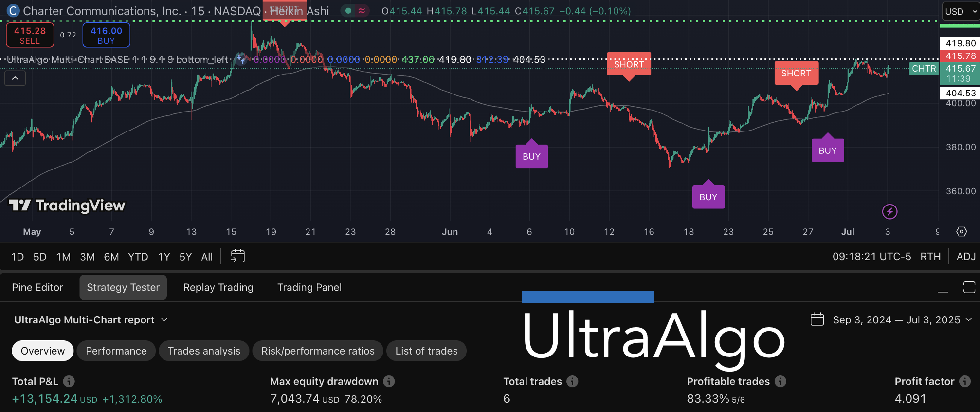Select the List of trades tab
The height and width of the screenshot is (412, 980).
click(x=426, y=351)
